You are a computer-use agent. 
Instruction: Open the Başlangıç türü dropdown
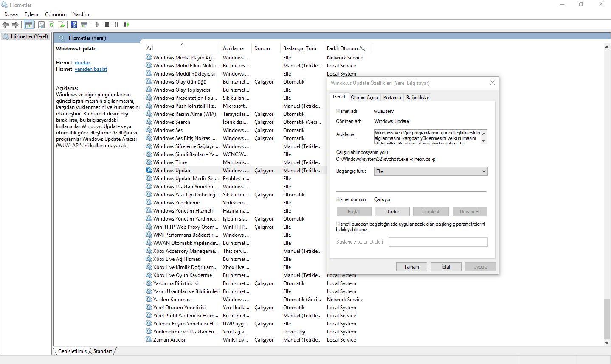tap(431, 171)
